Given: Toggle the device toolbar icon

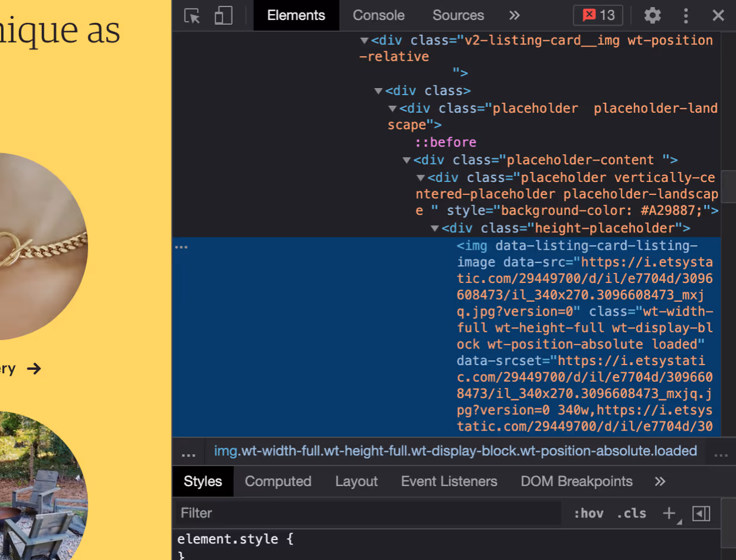Looking at the screenshot, I should tap(223, 15).
